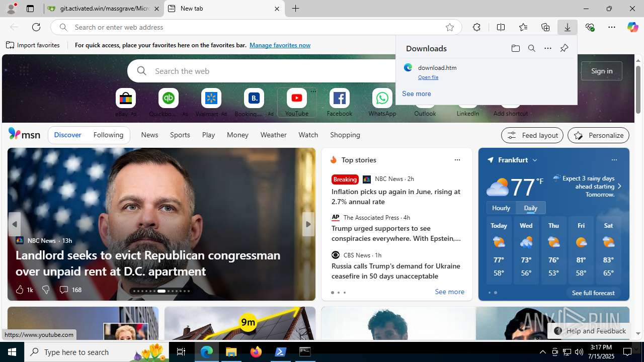Viewport: 644px width, 362px height.
Task: Switch weather to Daily view
Action: click(x=531, y=208)
